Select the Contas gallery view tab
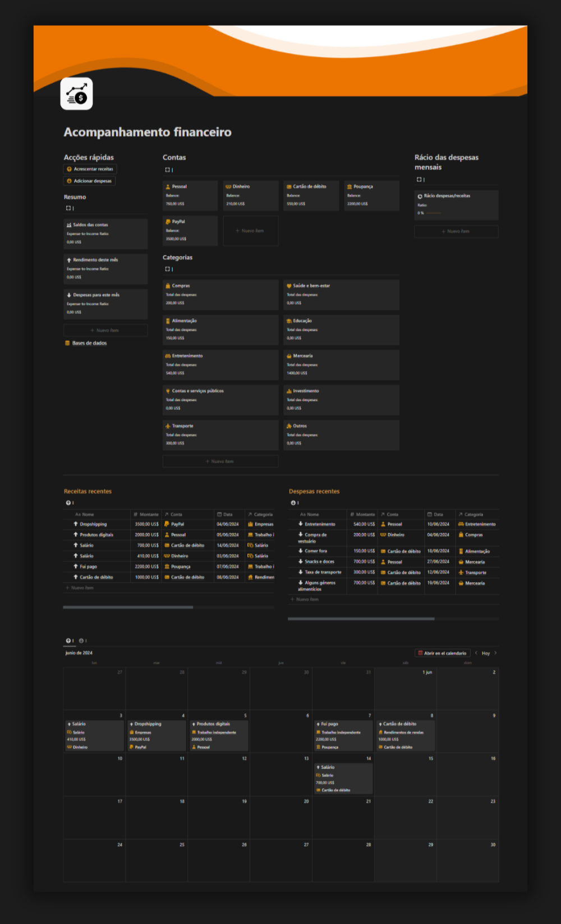The height and width of the screenshot is (924, 561). coord(168,170)
